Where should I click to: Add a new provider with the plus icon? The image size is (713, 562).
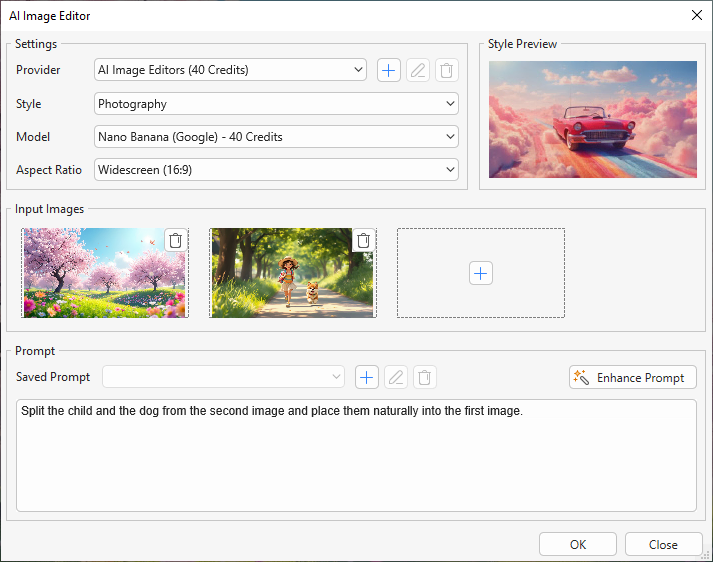click(x=389, y=70)
